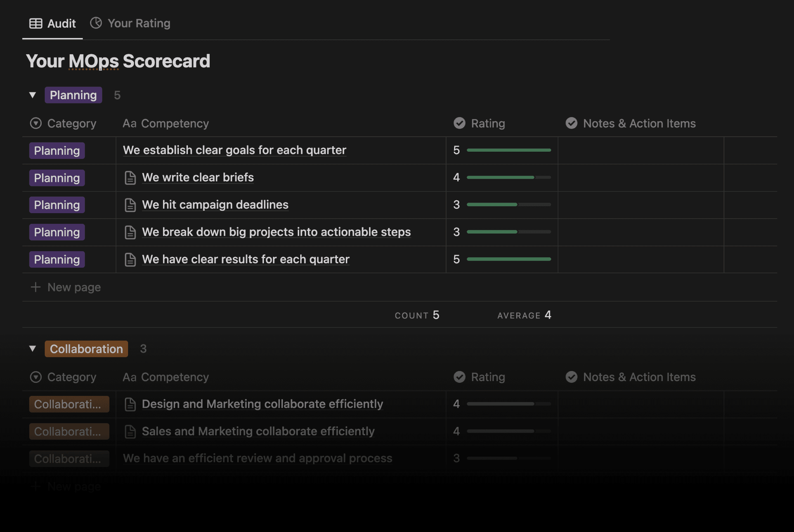The image size is (794, 532).
Task: Click rating bar for 'We have clear results'
Action: point(509,259)
